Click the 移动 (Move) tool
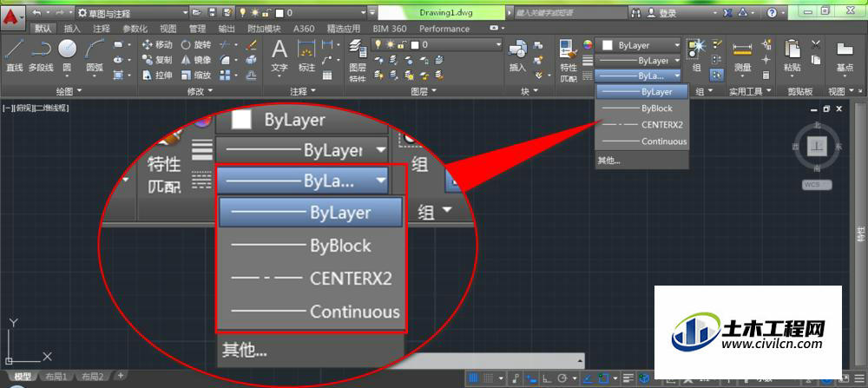Viewport: 868px width, 388px height. click(158, 45)
